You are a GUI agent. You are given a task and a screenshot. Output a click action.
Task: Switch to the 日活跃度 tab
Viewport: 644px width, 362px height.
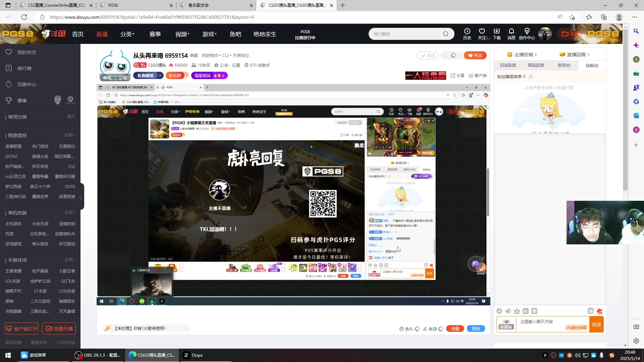coord(508,65)
